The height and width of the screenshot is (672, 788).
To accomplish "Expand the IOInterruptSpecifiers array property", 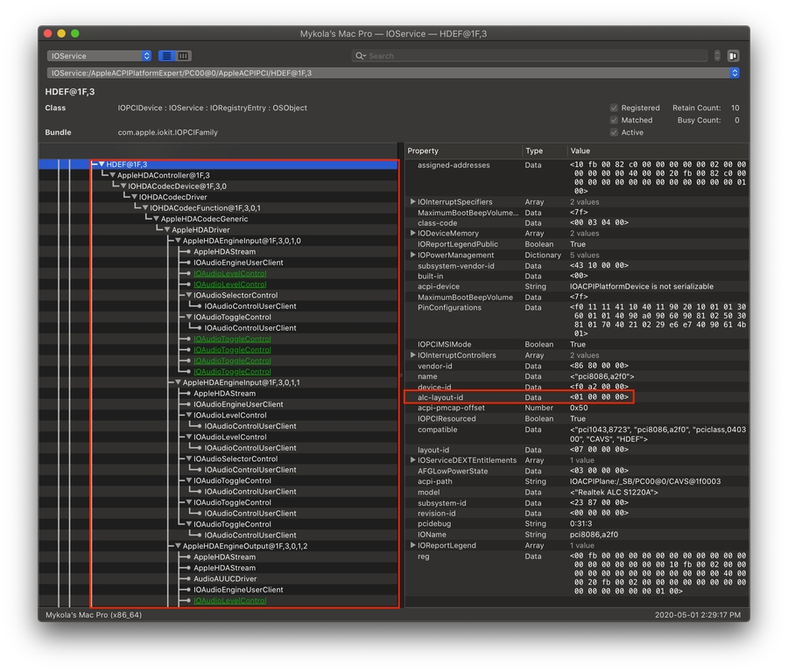I will coord(413,202).
